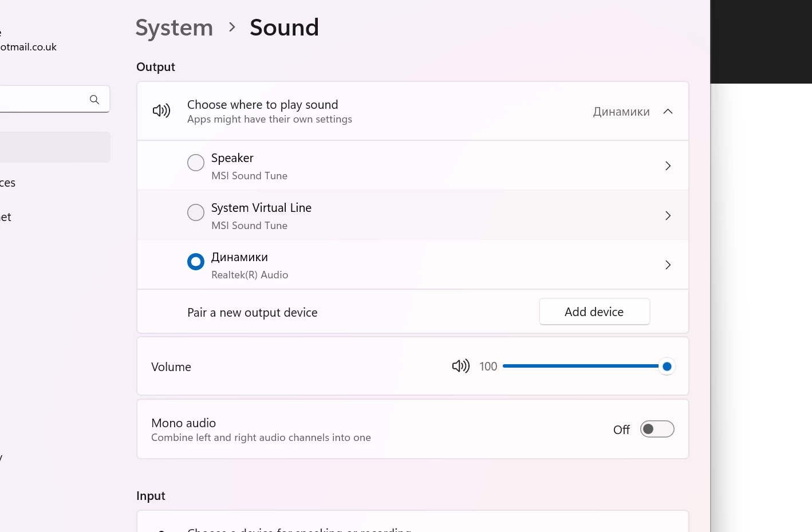Image resolution: width=812 pixels, height=532 pixels.
Task: Mute output using the volume speaker icon
Action: 460,367
